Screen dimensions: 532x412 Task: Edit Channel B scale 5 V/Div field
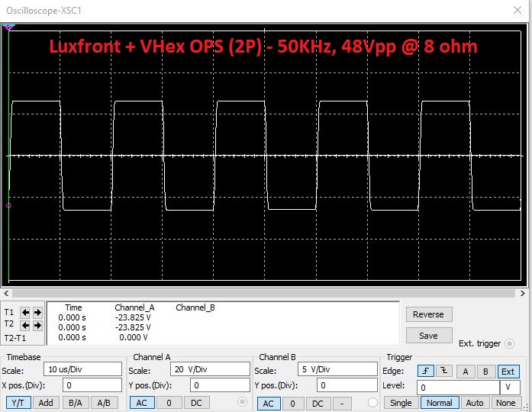[337, 369]
